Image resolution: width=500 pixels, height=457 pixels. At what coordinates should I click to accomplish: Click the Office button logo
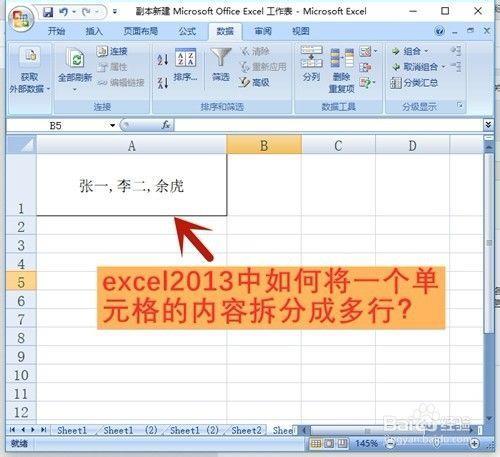(21, 19)
